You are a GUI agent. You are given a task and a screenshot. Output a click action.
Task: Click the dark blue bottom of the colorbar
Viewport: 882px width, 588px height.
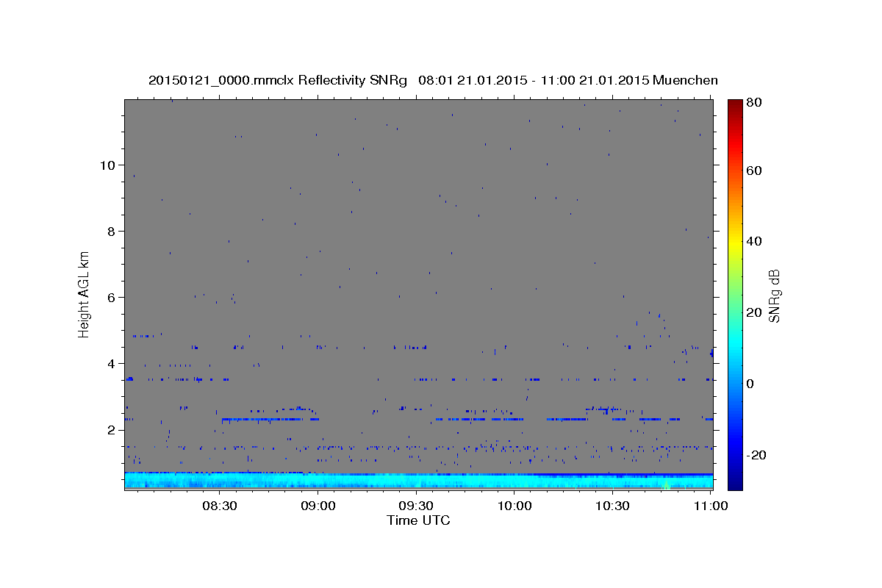pos(734,481)
